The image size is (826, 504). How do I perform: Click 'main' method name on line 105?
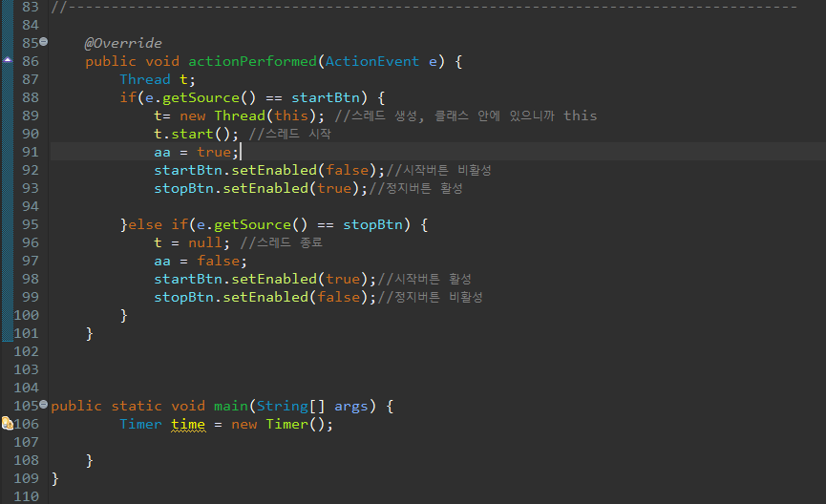(231, 406)
